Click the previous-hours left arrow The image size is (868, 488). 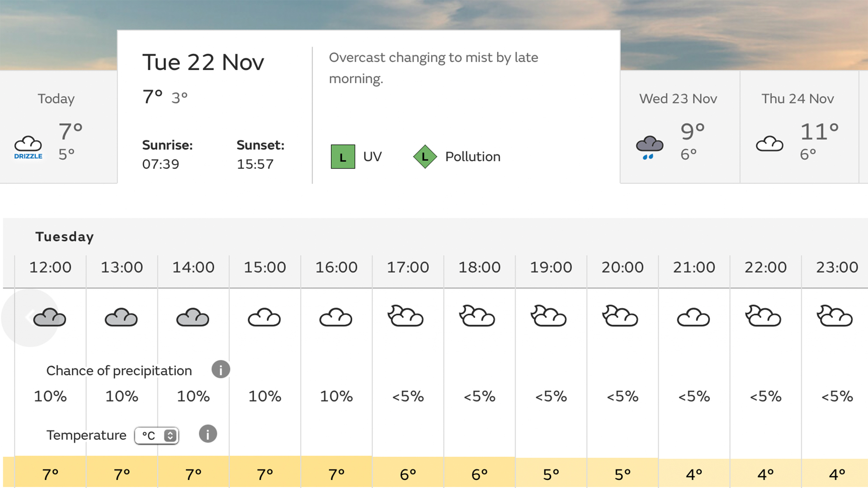(30, 318)
